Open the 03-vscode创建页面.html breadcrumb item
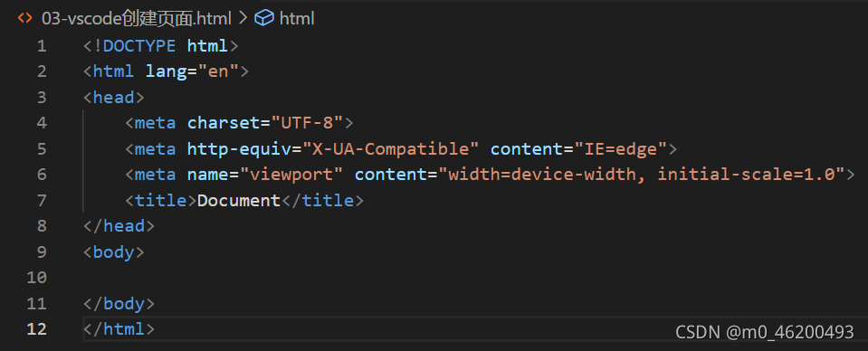The height and width of the screenshot is (351, 868). tap(136, 18)
